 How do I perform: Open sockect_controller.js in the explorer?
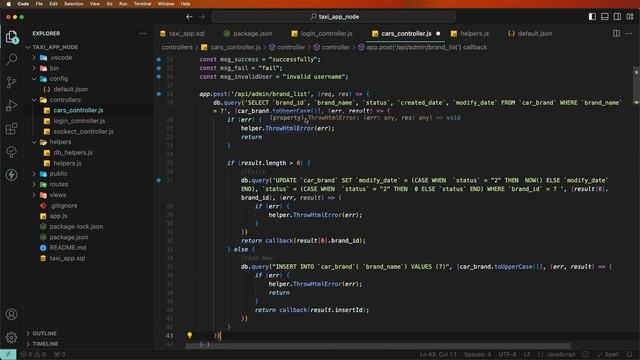(84, 131)
